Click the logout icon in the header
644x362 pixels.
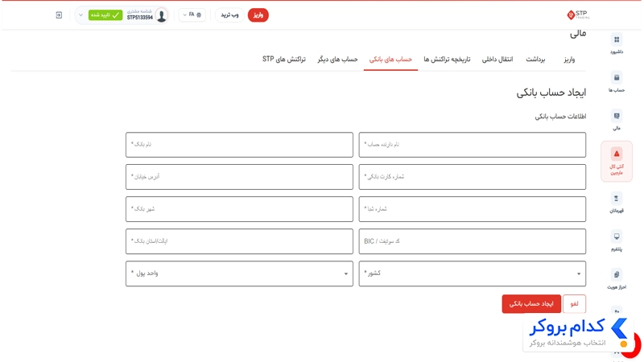59,15
